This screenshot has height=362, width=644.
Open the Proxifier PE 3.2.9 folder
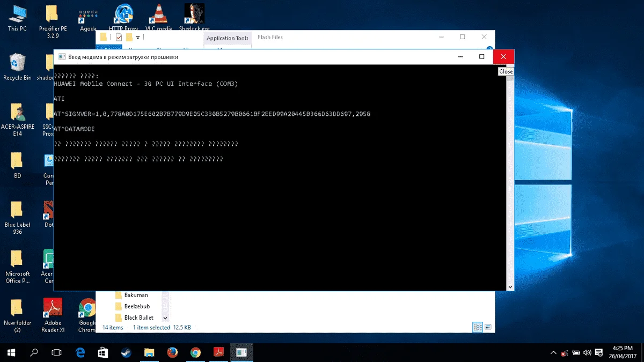pyautogui.click(x=53, y=21)
